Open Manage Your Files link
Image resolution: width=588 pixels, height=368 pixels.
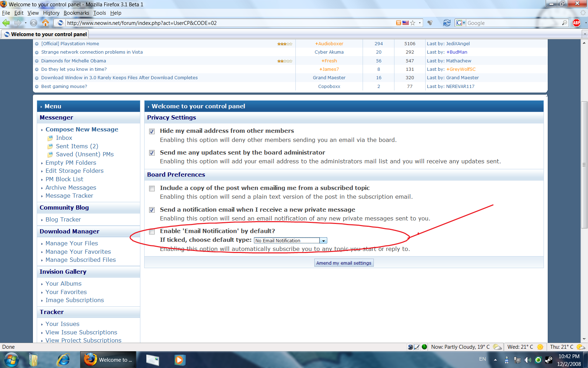[x=72, y=243]
